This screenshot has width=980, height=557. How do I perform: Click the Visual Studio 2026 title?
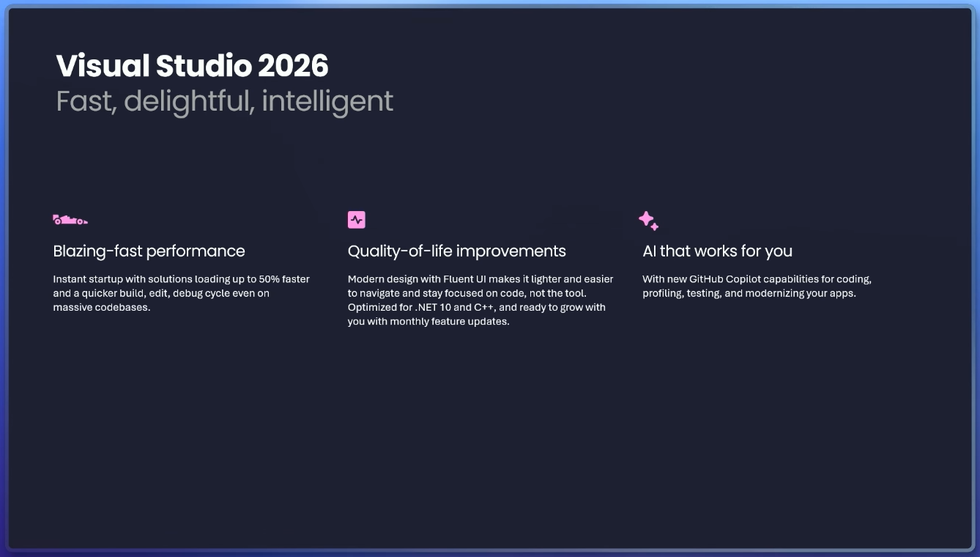point(192,66)
